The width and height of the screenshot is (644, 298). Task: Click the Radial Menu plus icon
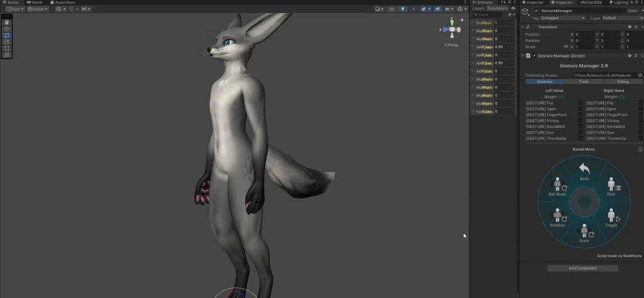point(640,150)
